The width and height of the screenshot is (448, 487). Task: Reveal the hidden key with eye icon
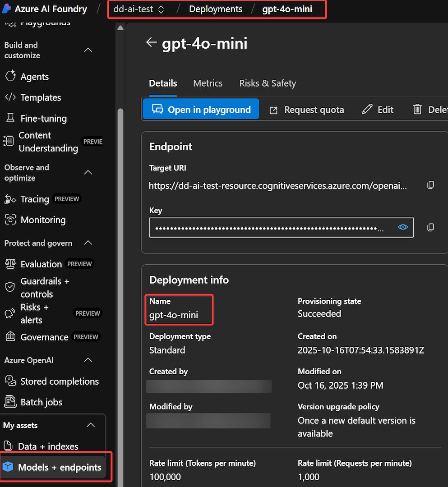point(403,227)
